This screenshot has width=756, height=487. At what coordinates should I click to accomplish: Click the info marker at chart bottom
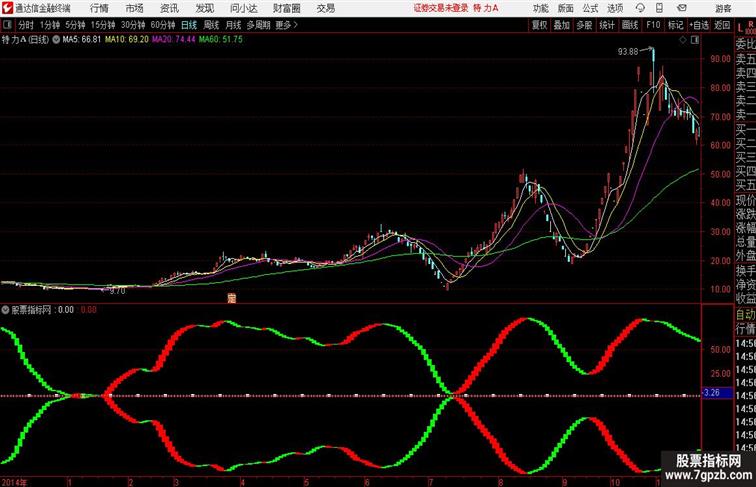(232, 298)
